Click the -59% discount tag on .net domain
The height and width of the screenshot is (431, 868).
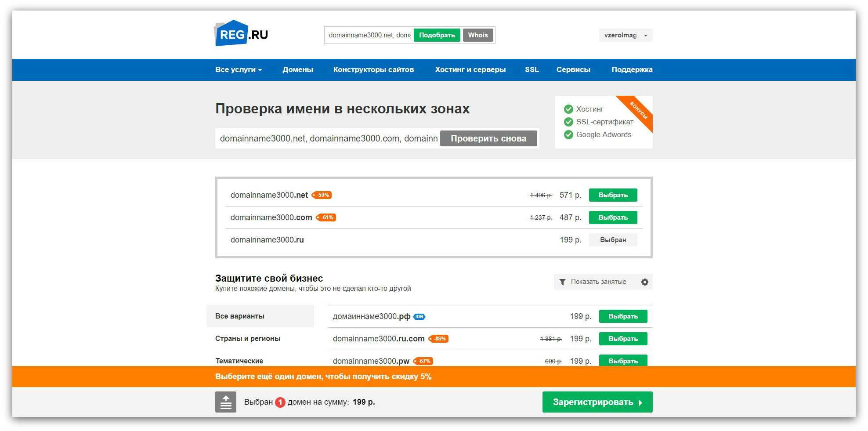(x=322, y=195)
